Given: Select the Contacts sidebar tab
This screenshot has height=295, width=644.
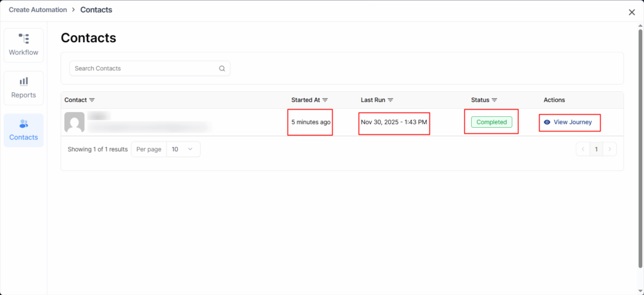Looking at the screenshot, I should [24, 130].
